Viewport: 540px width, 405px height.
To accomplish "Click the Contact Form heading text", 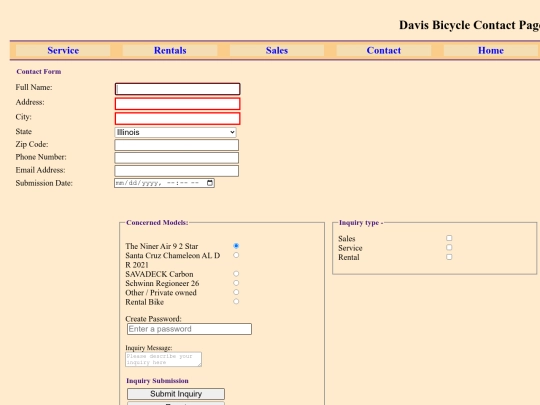I will [x=39, y=72].
